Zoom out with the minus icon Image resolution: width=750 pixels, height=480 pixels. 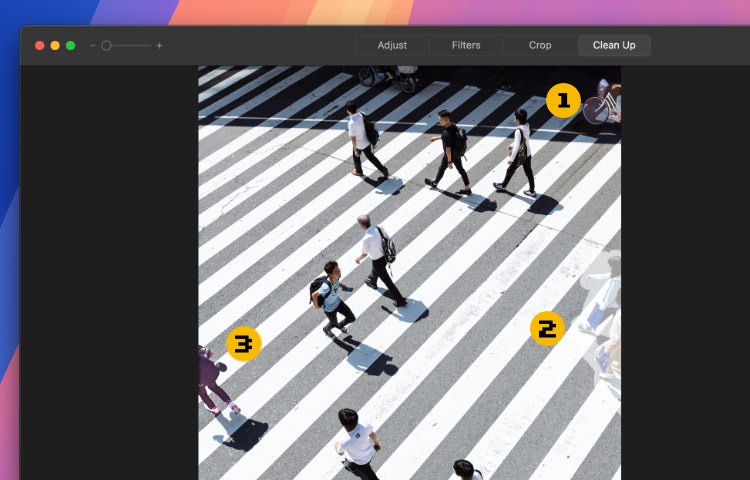click(x=93, y=45)
